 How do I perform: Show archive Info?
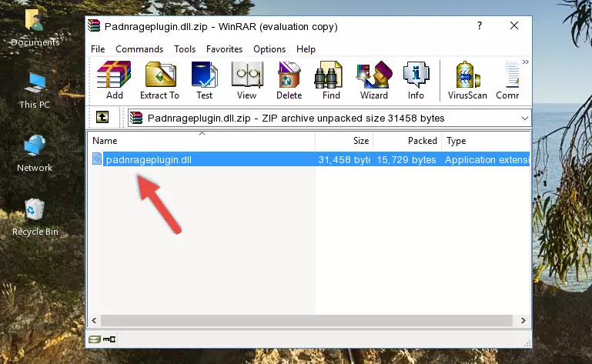click(416, 80)
